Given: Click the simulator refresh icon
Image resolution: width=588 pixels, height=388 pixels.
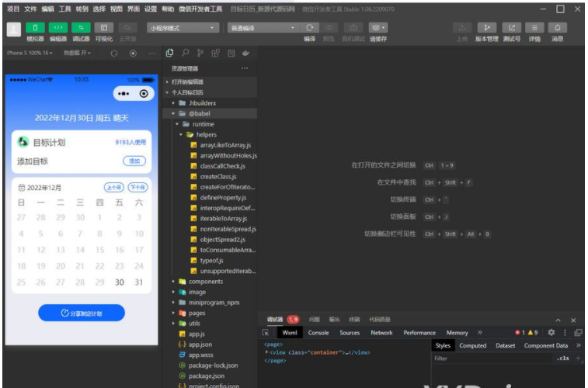Looking at the screenshot, I should click(114, 54).
